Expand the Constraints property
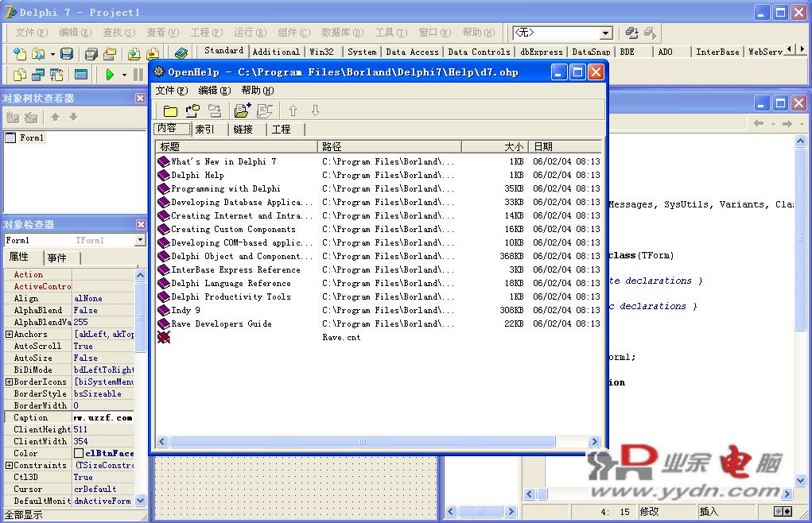 pos(10,465)
